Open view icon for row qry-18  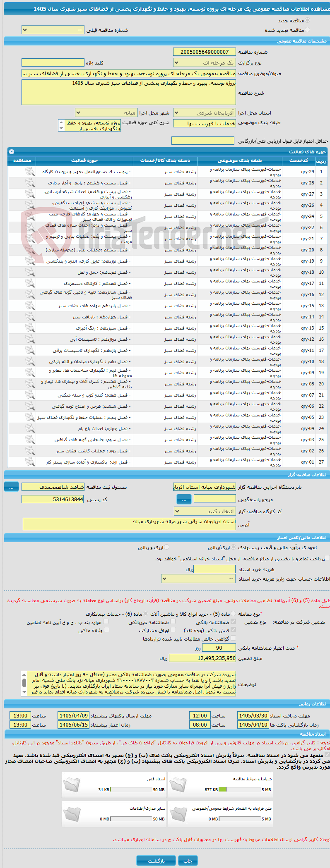(x=30, y=272)
